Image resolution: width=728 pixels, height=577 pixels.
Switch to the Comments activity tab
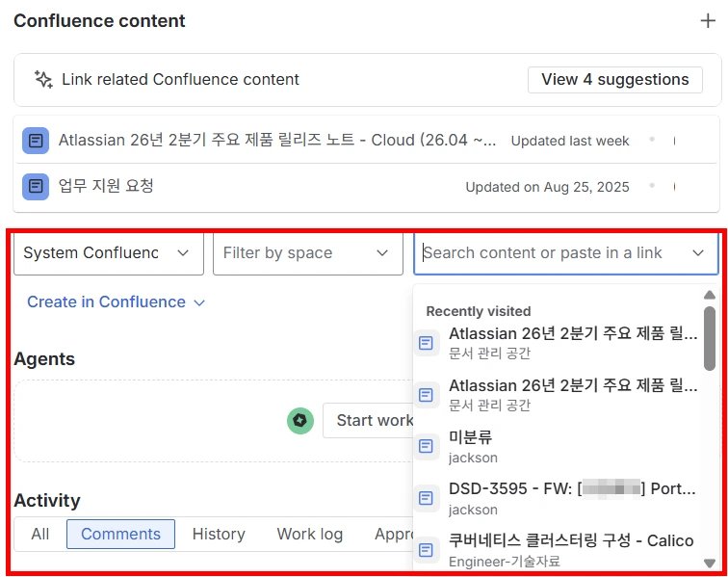pyautogui.click(x=120, y=535)
